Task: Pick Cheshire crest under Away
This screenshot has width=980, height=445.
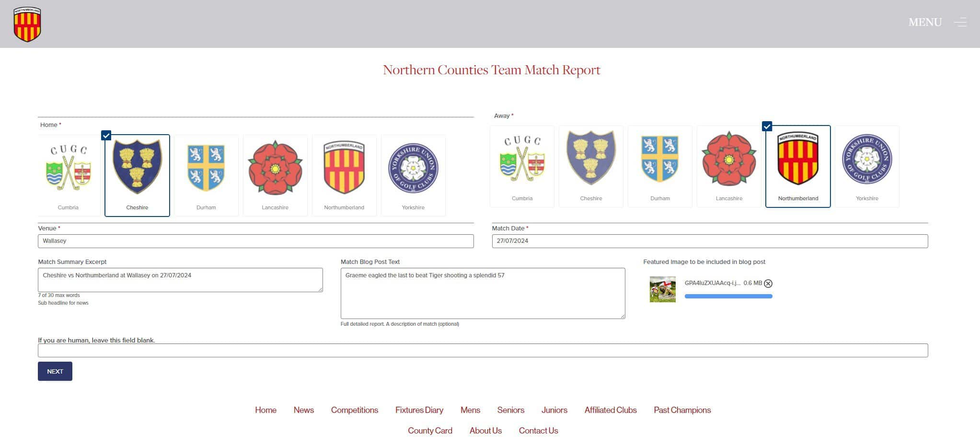Action: [x=591, y=166]
